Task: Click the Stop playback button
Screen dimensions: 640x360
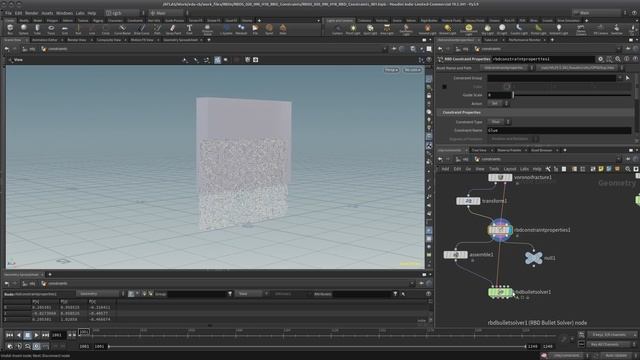Action: pos(27,335)
